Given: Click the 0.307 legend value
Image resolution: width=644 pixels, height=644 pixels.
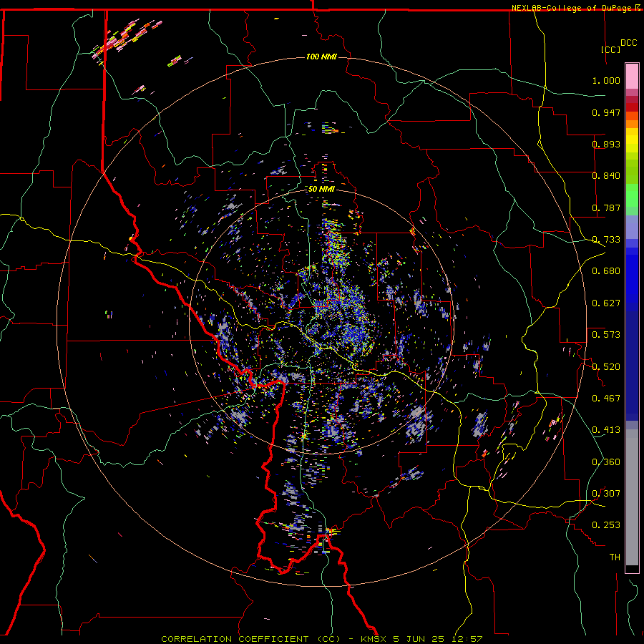Looking at the screenshot, I should pyautogui.click(x=606, y=494).
